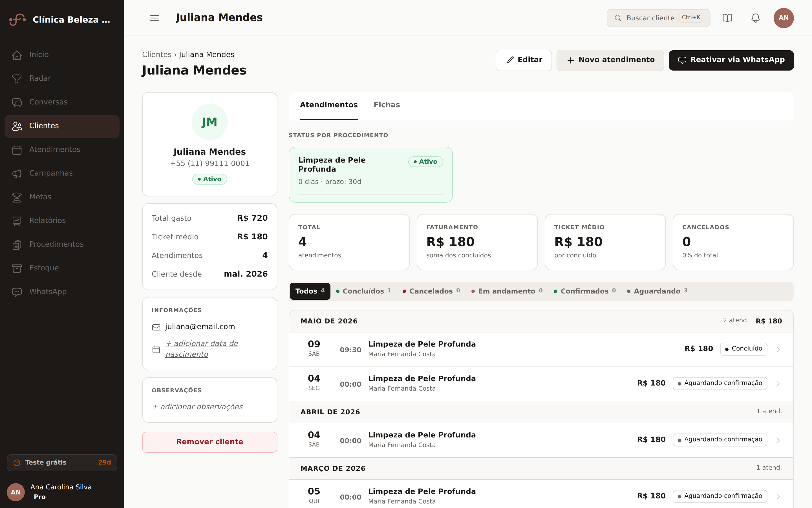
Task: Open the 04 SEG appointment chevron
Action: 778,384
